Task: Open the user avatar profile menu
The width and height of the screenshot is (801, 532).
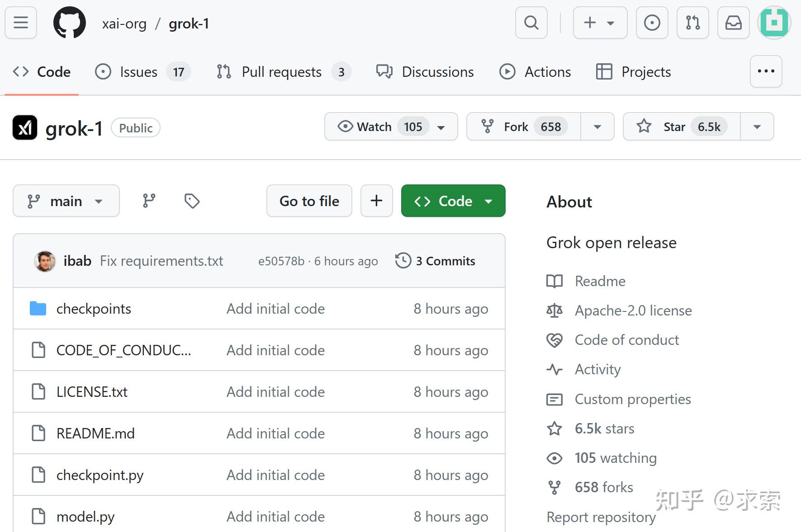Action: point(774,23)
